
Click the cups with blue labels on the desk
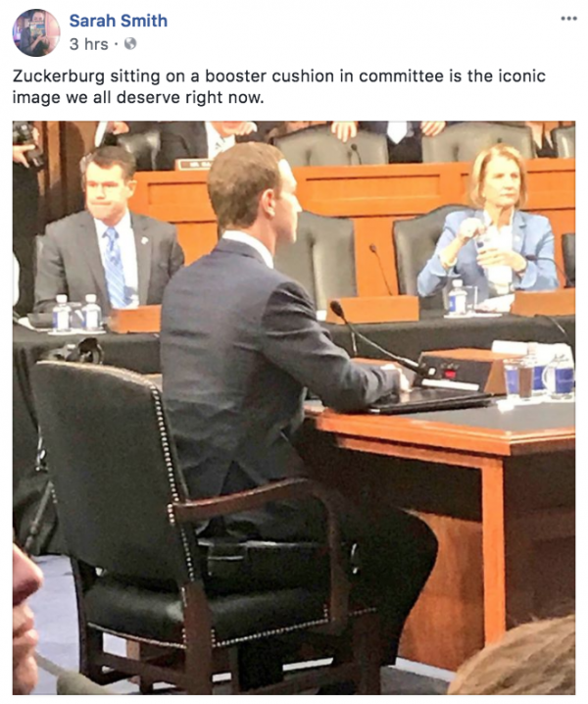click(539, 375)
